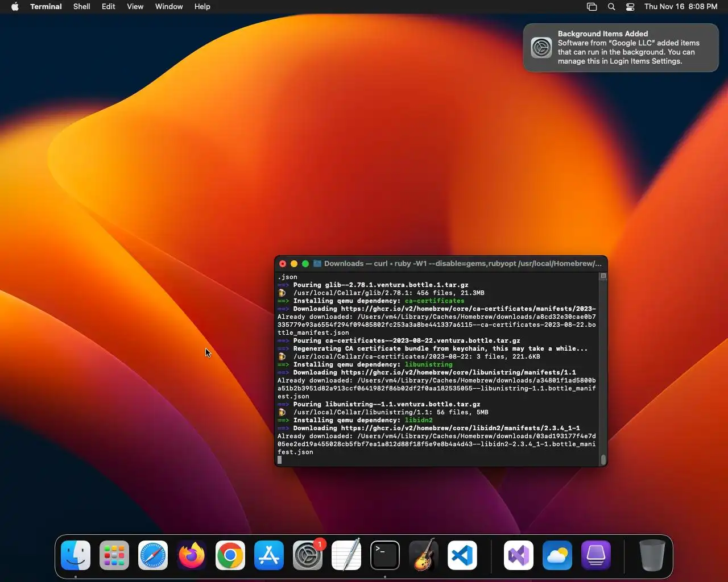
Task: Open the Trash in the Dock
Action: 652,555
